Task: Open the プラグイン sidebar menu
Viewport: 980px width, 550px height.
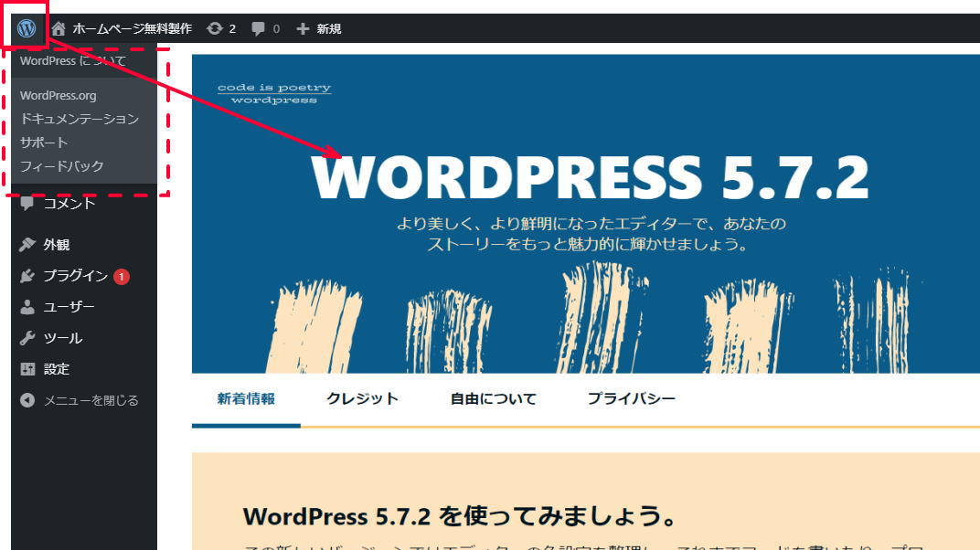Action: (76, 276)
